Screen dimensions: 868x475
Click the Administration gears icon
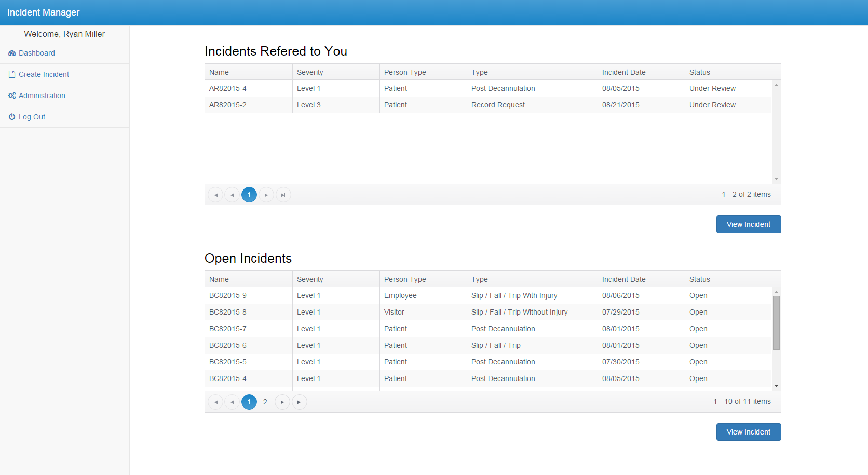(x=12, y=96)
